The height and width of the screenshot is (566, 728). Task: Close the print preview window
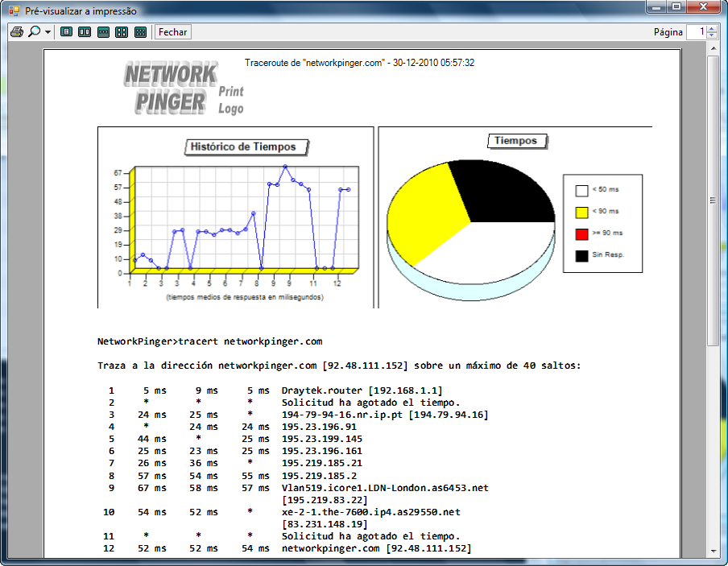703,6
